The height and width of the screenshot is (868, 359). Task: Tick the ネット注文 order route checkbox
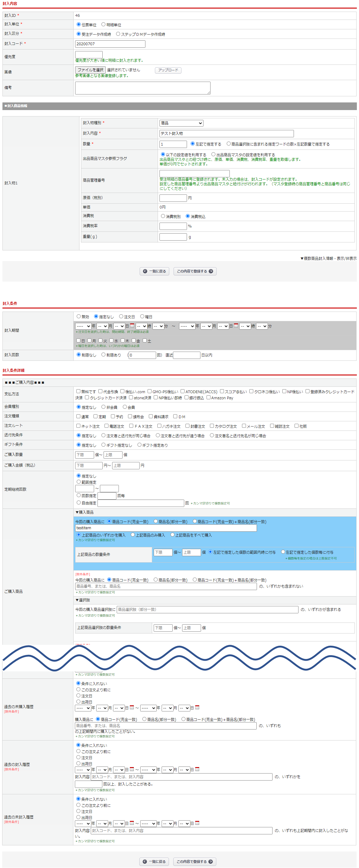click(79, 426)
